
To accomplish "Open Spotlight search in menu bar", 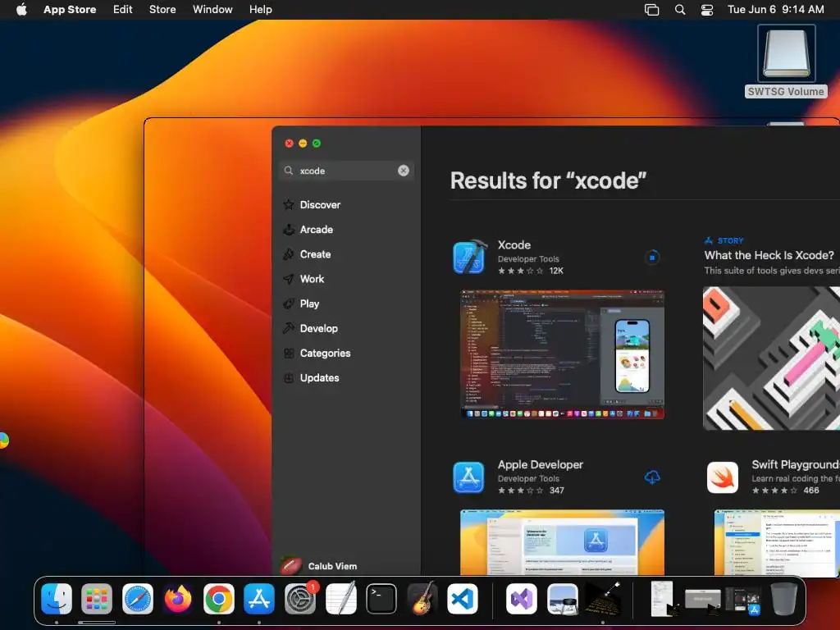I will (x=680, y=10).
